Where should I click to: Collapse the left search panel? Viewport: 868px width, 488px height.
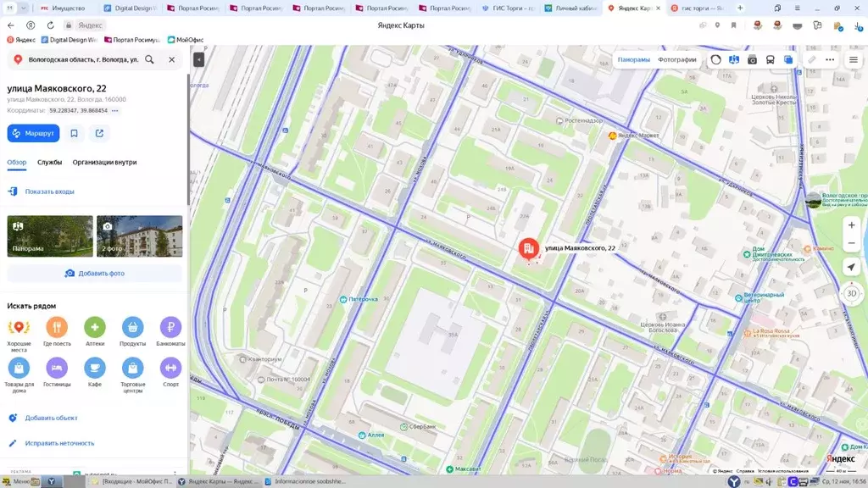tap(198, 59)
